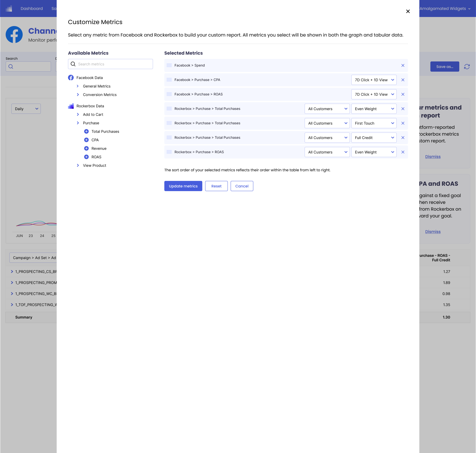Open attribution window dropdown for Facebook CPA

pyautogui.click(x=374, y=80)
